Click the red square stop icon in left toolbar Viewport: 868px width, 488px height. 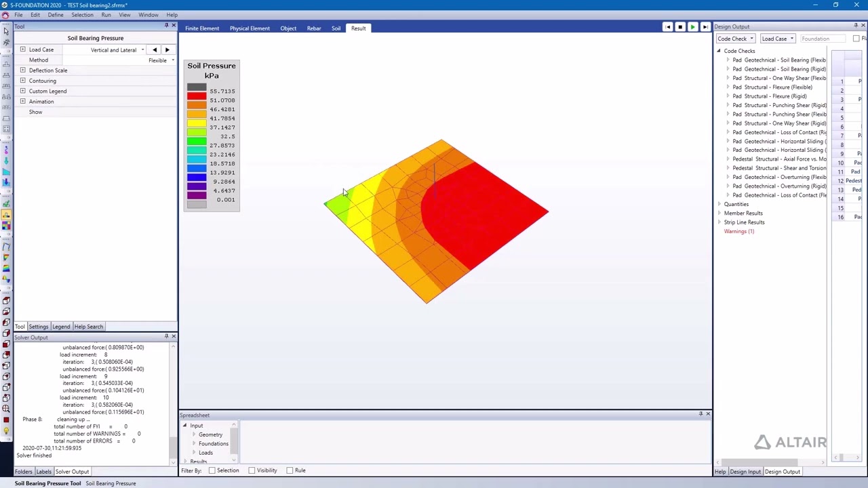[6, 420]
